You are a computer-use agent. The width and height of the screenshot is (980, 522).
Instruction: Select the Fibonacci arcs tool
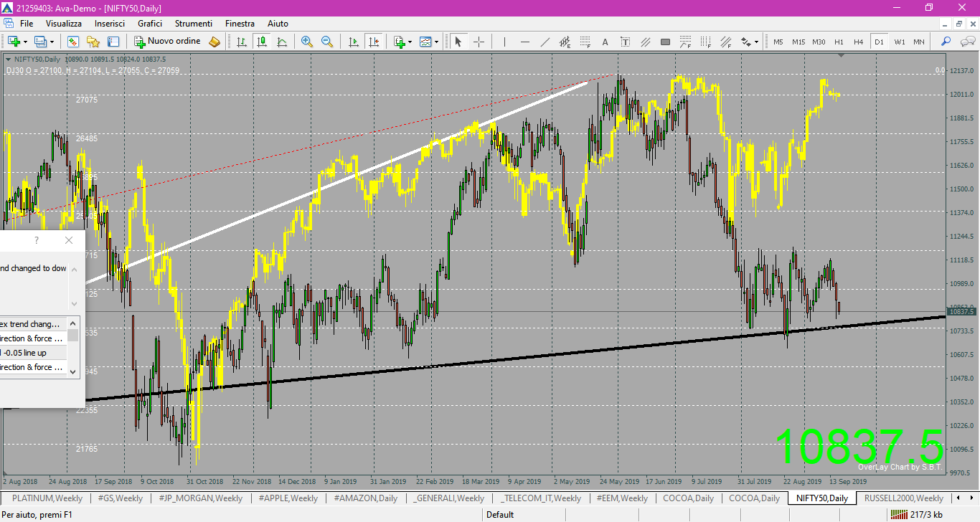(x=685, y=42)
